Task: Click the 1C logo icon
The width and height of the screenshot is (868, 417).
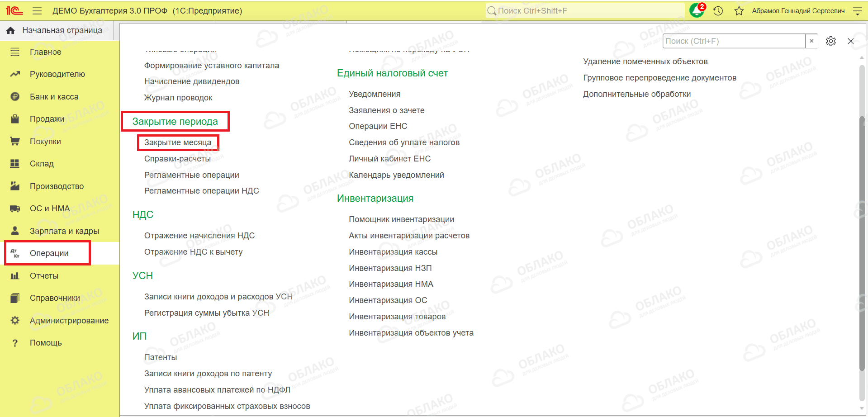Action: pos(14,11)
